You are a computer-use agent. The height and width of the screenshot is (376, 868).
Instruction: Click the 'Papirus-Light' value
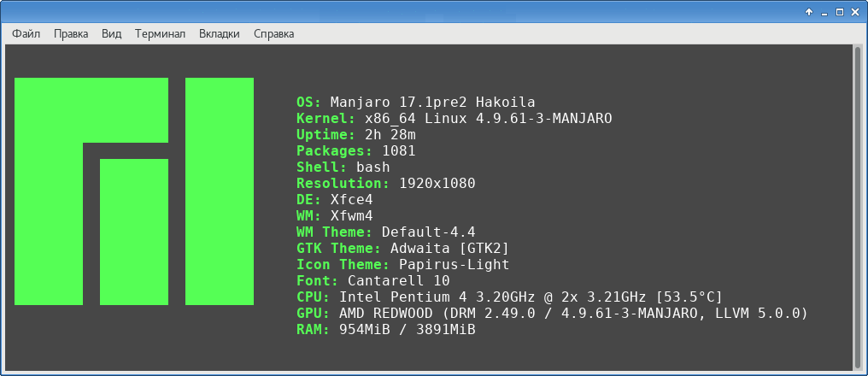(454, 264)
